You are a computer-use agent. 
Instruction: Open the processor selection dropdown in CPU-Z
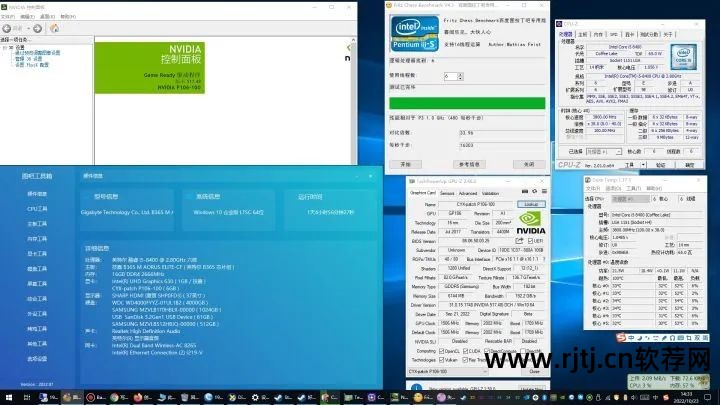point(604,152)
